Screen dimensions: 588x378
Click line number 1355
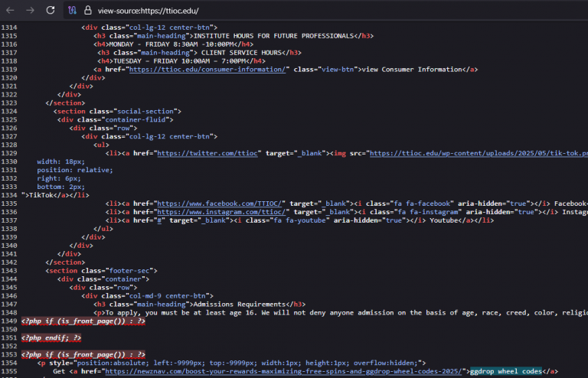9,371
